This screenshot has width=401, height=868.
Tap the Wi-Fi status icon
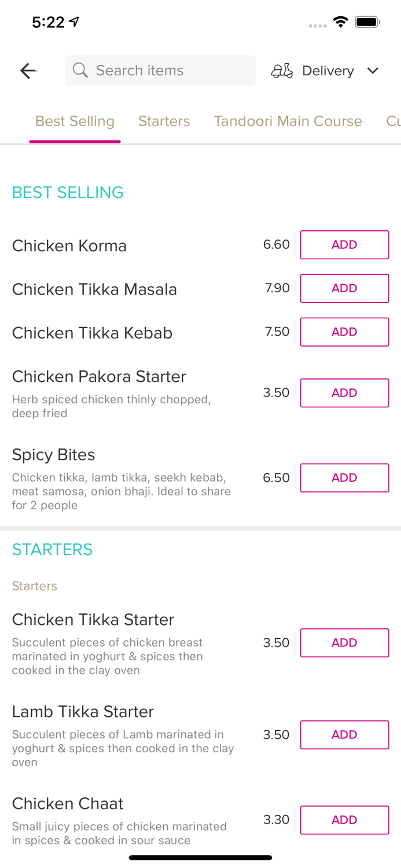340,22
